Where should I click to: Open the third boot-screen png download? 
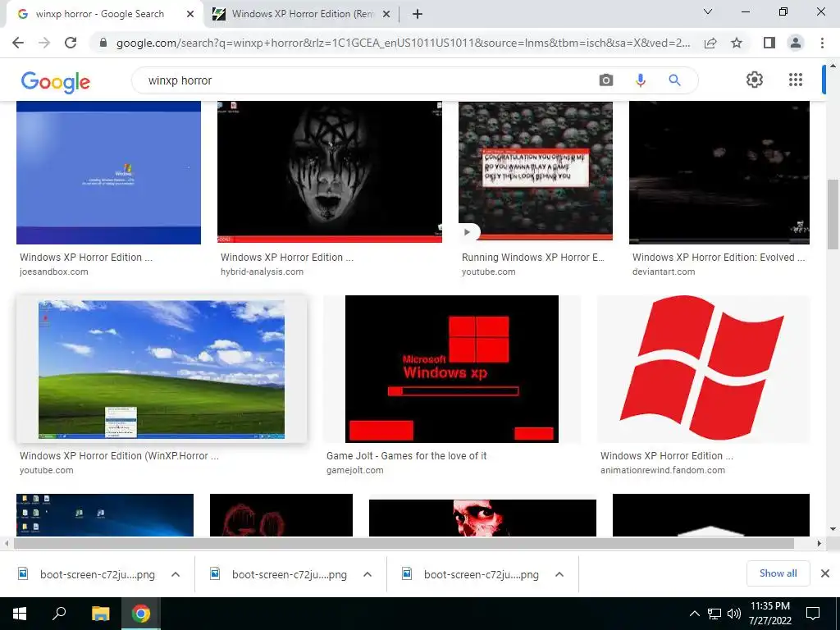tap(470, 574)
